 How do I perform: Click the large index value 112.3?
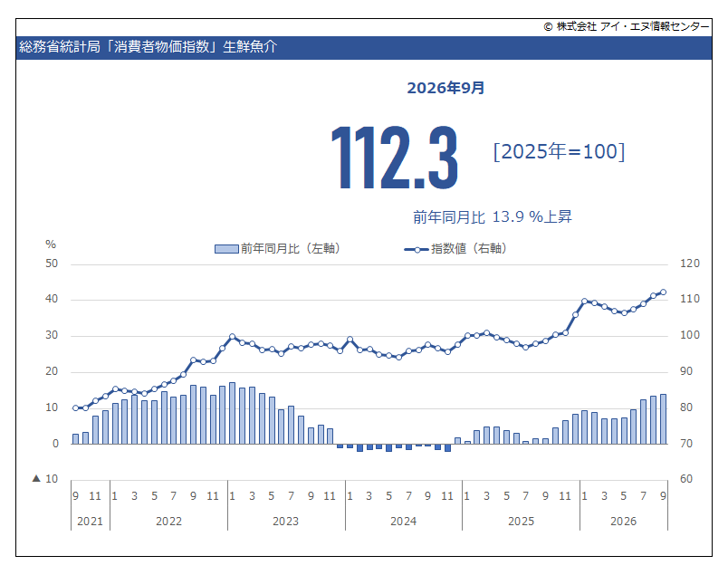(x=395, y=158)
